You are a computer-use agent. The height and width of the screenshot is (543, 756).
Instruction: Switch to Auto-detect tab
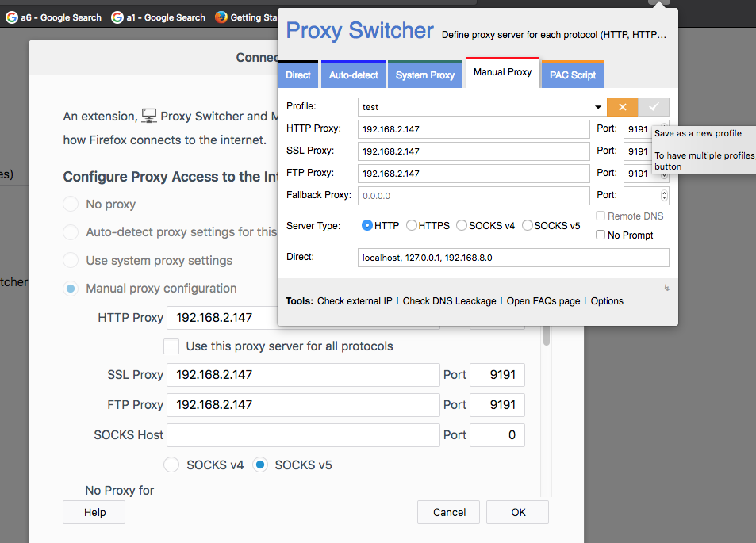[354, 75]
